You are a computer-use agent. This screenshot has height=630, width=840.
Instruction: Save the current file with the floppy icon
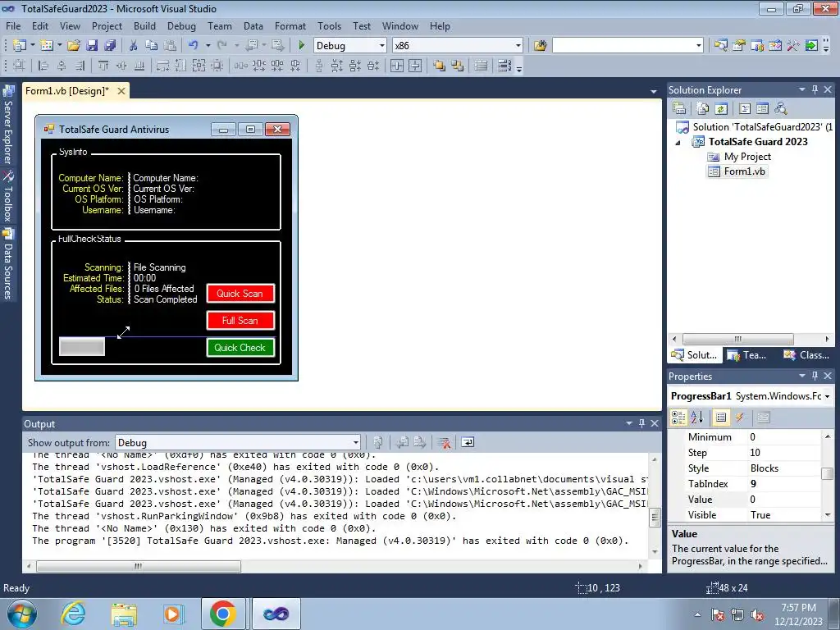[x=92, y=46]
